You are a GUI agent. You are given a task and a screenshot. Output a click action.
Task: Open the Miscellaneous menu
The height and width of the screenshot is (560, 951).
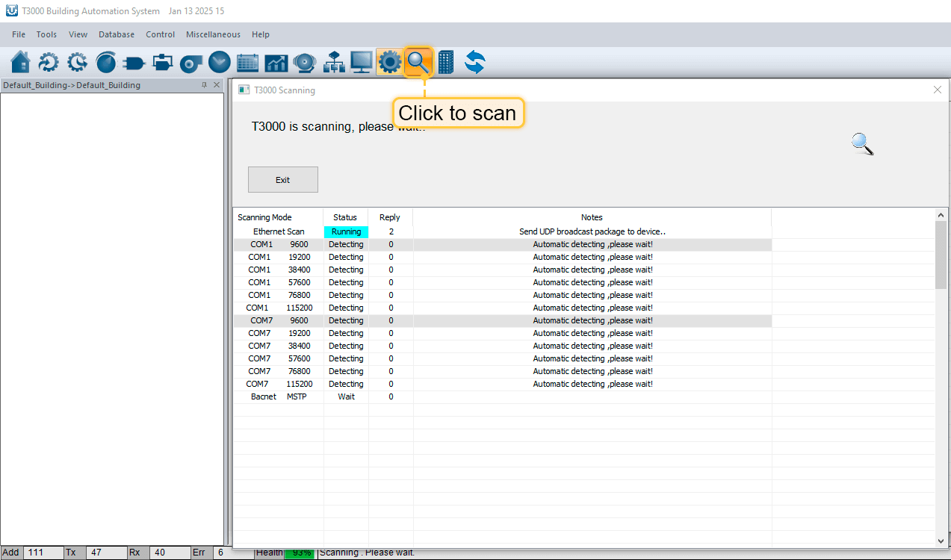[x=213, y=34]
